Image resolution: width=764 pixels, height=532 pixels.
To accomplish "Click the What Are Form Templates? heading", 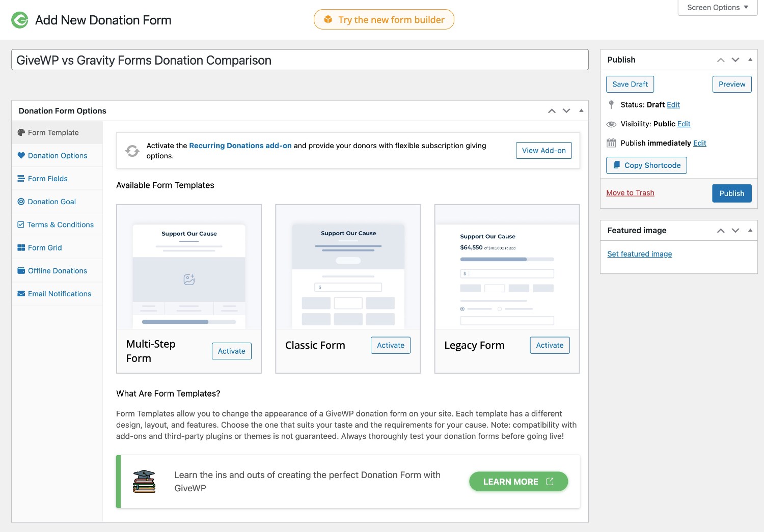I will coord(168,394).
